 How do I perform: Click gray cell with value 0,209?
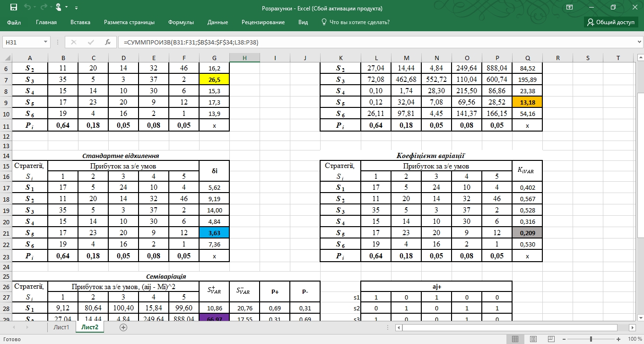[x=527, y=232]
